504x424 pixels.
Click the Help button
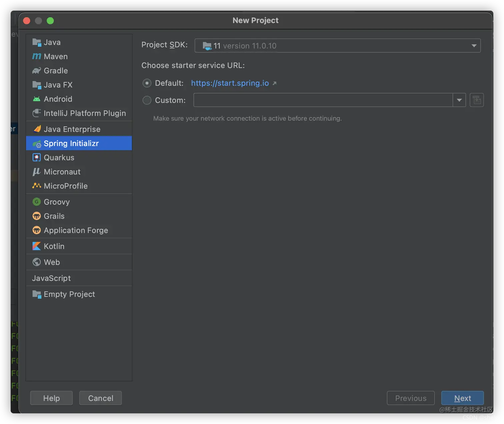(x=51, y=398)
